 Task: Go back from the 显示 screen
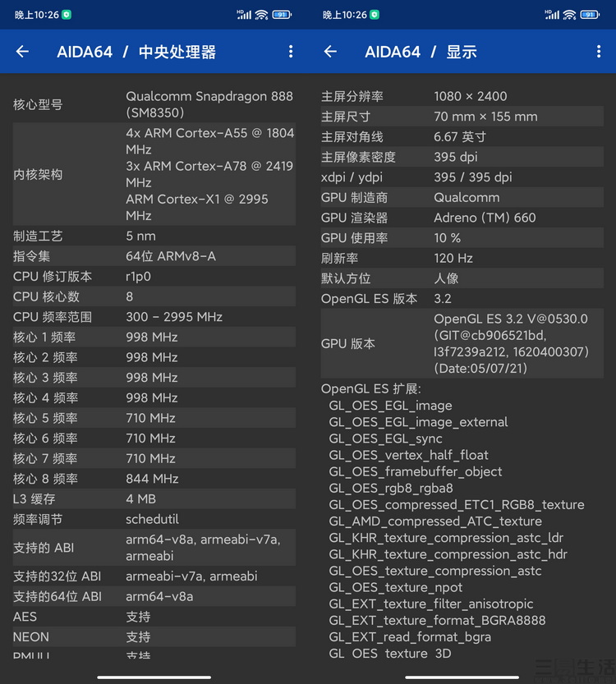[330, 52]
